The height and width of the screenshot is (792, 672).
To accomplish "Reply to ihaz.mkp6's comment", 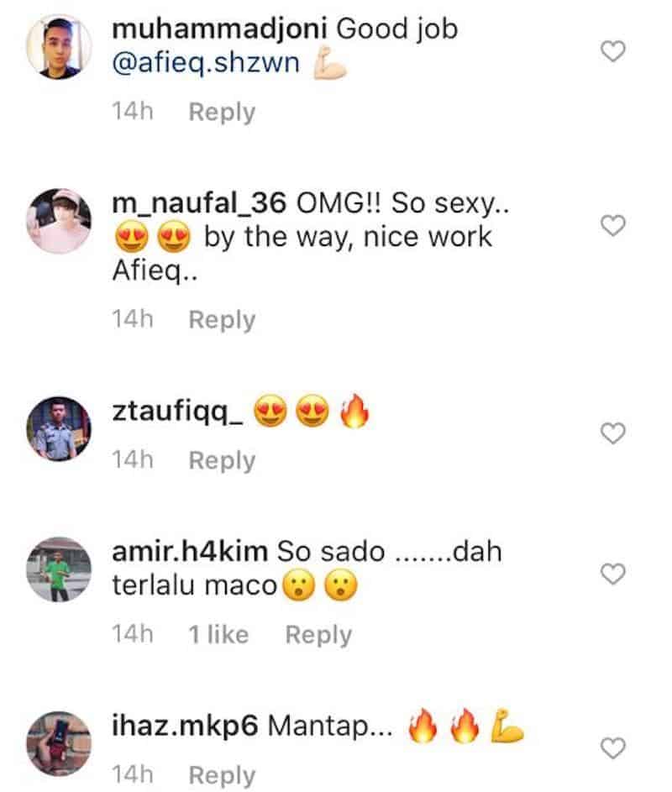I will tap(222, 776).
